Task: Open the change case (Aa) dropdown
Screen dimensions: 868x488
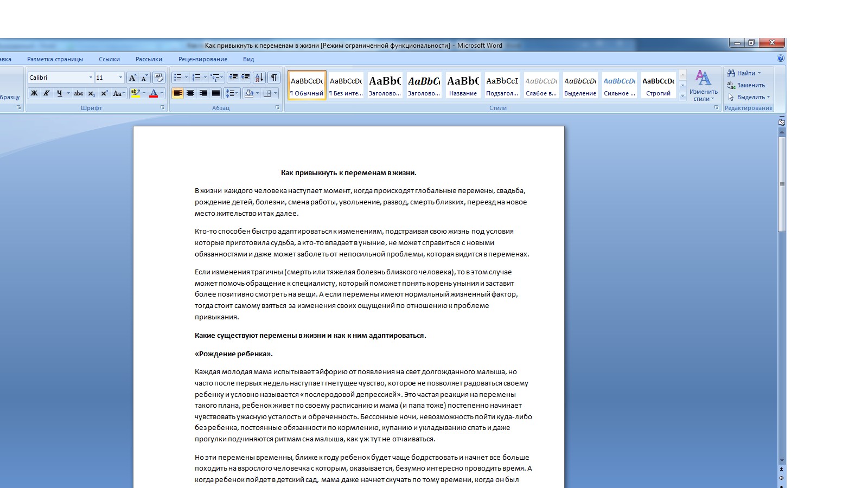Action: (118, 93)
